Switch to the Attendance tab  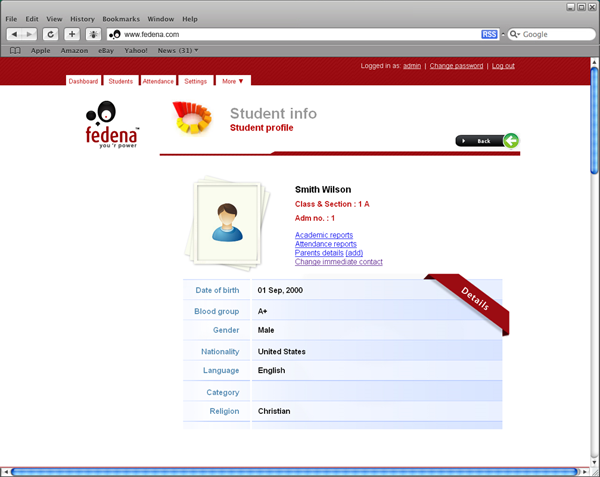158,81
